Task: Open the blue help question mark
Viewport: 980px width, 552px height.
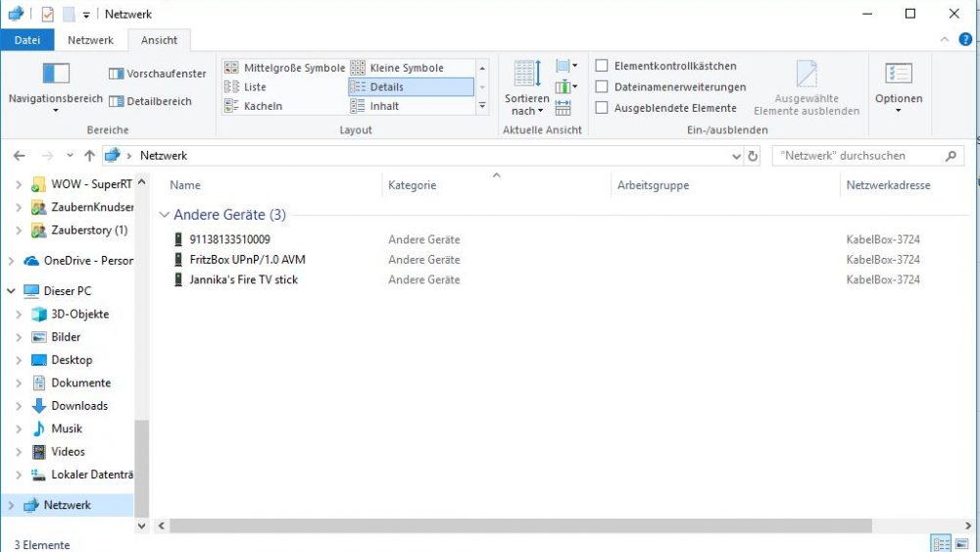Action: pos(965,39)
